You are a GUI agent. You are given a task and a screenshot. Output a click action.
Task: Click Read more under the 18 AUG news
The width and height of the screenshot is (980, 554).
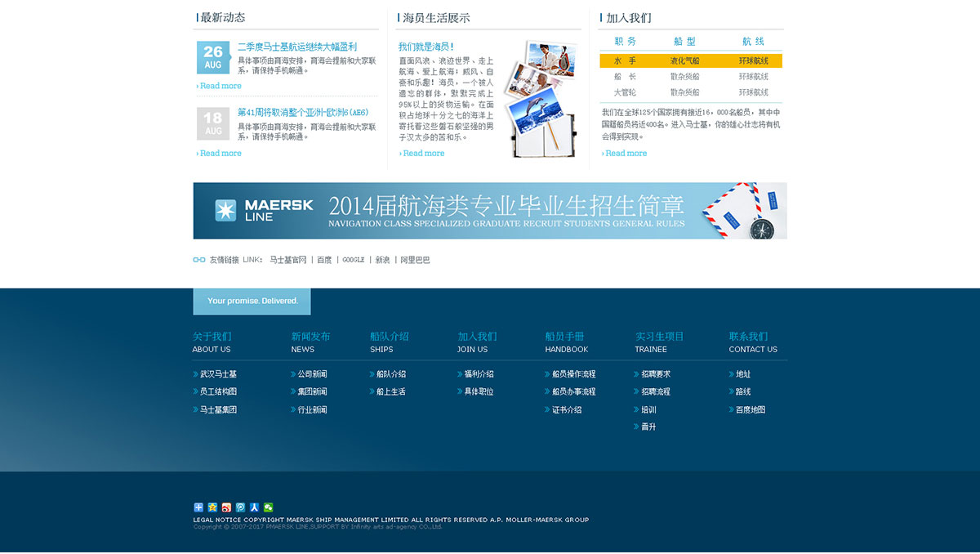(x=219, y=153)
